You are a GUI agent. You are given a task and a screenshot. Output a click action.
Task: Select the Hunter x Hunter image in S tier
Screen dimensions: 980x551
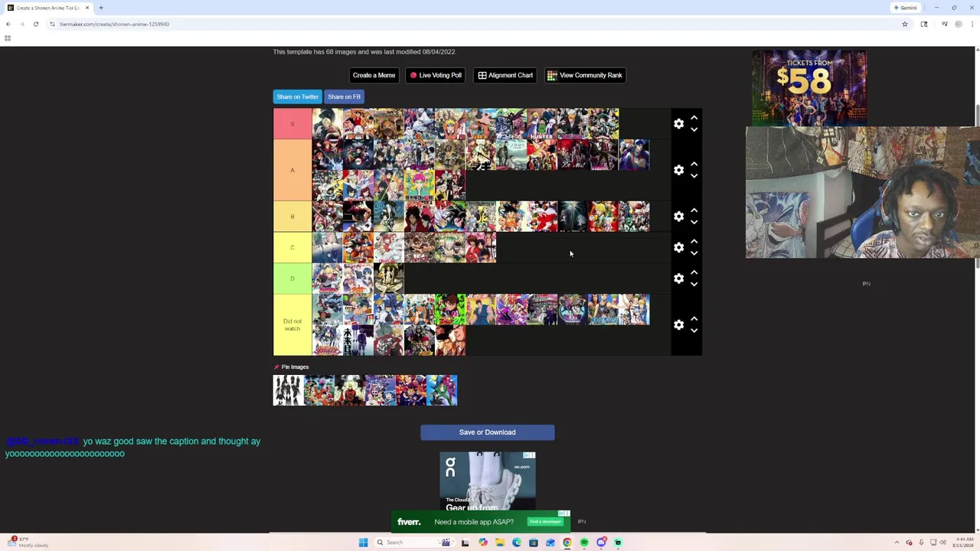point(541,124)
